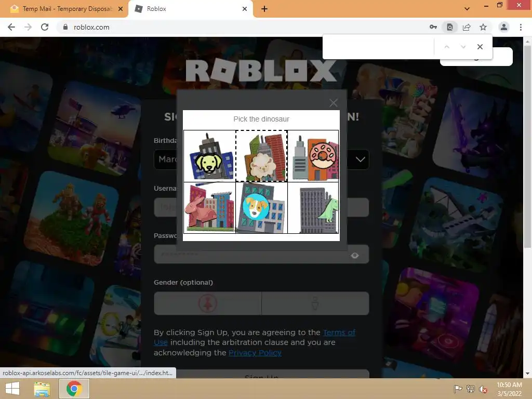The width and height of the screenshot is (532, 399).
Task: Close the Roblox tab
Action: (x=245, y=9)
